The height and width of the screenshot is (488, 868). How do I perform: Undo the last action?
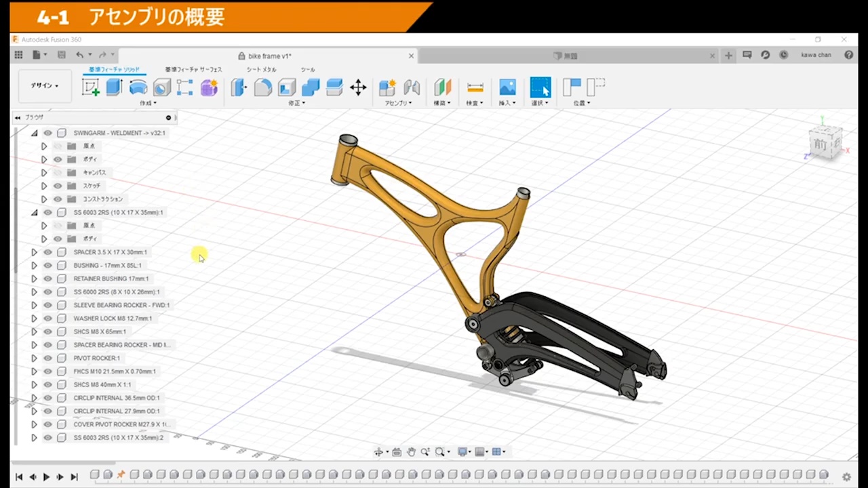(79, 55)
